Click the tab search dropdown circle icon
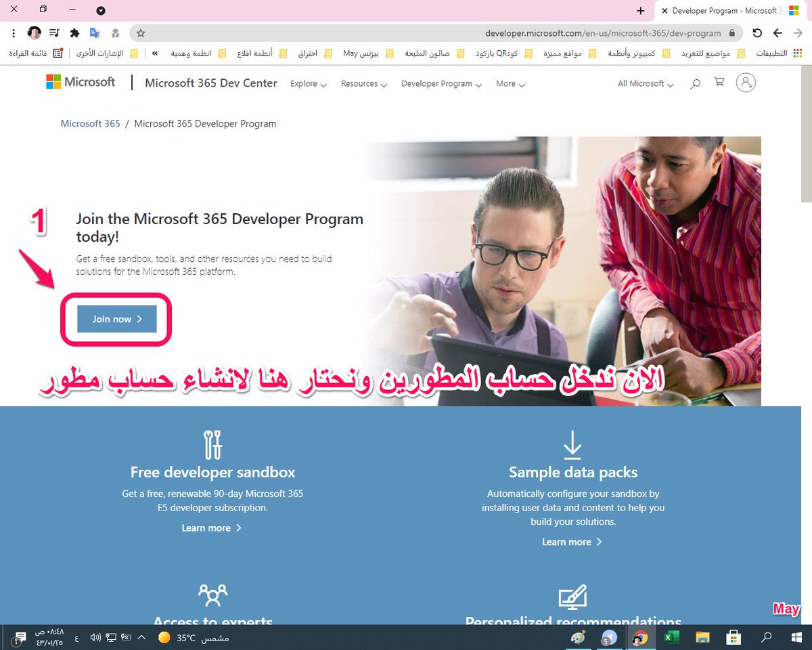The height and width of the screenshot is (650, 812). pyautogui.click(x=101, y=10)
